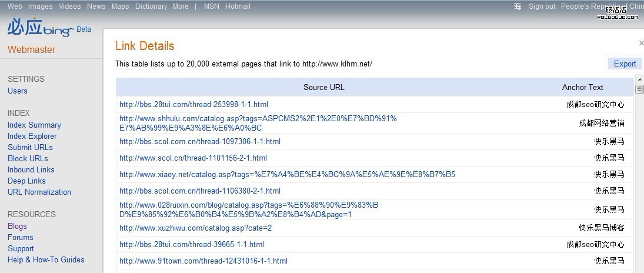Click the Webmaster heading link
Viewport: 644px width, 273px height.
[31, 49]
